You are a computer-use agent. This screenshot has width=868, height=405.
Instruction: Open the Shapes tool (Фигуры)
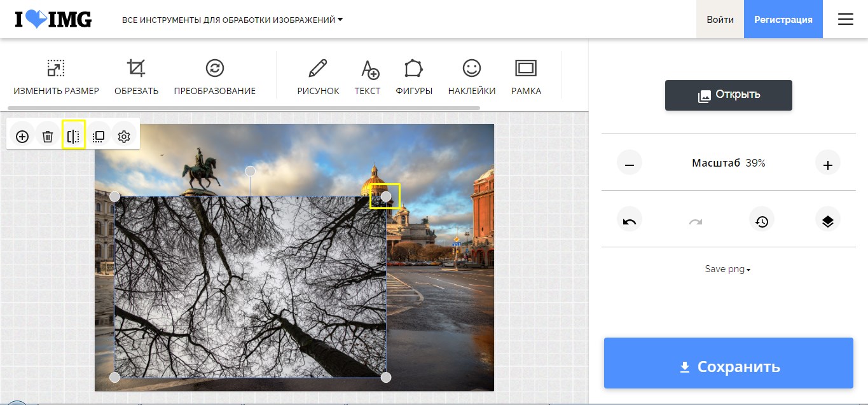(x=414, y=76)
